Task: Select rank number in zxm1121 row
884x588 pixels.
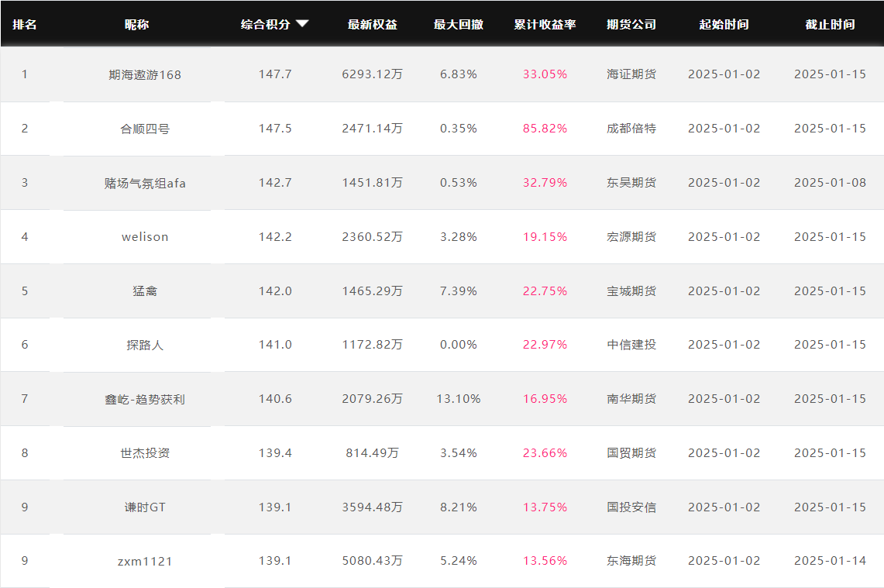Action: click(x=25, y=561)
